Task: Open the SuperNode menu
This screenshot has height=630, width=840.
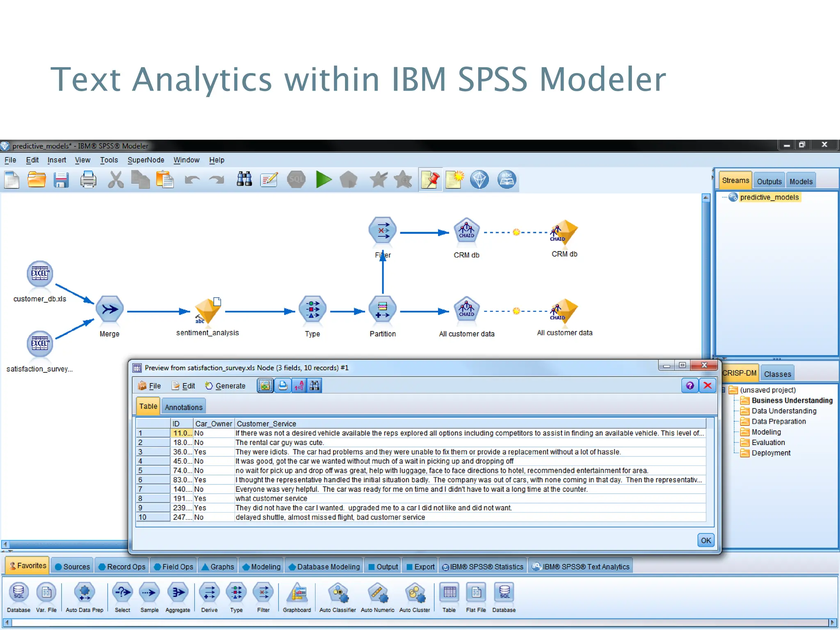Action: pyautogui.click(x=146, y=160)
